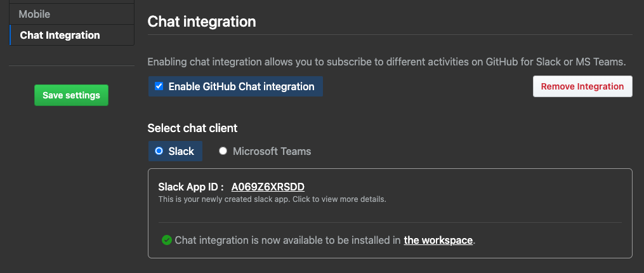Open the Mobile settings section
Viewport: 644px width, 273px height.
[x=34, y=14]
